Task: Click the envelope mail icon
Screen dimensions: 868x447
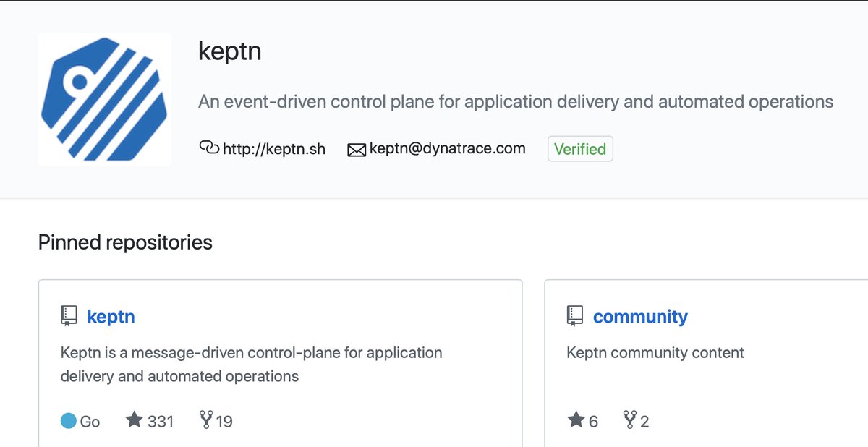Action: click(357, 150)
